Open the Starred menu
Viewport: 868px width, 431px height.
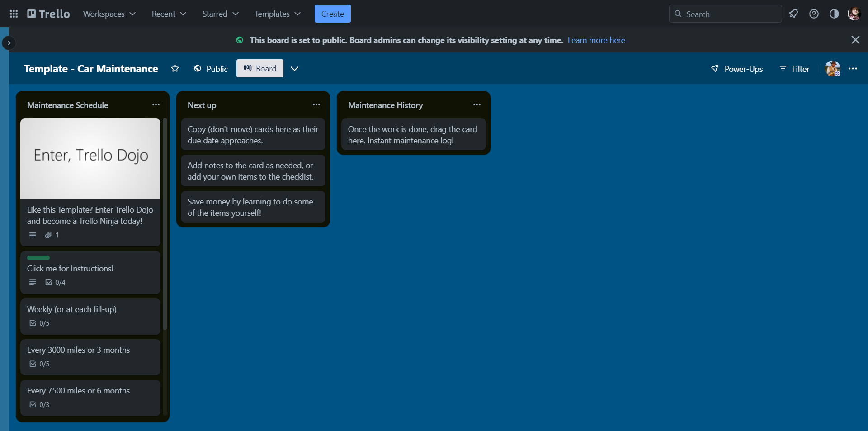(x=220, y=14)
